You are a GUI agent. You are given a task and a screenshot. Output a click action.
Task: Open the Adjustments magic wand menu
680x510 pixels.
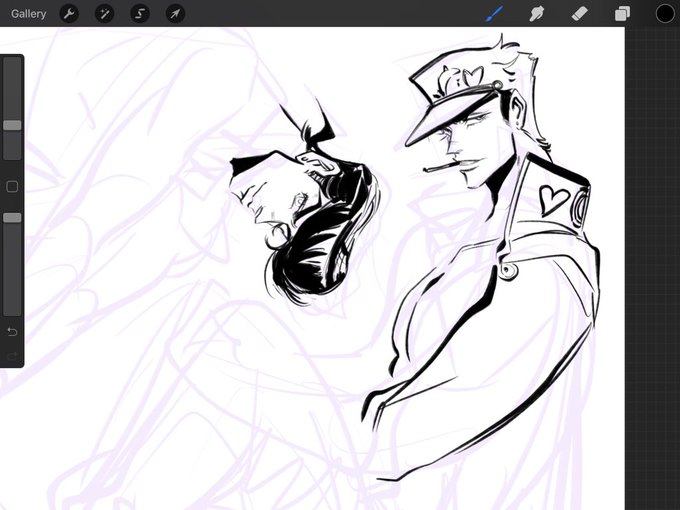pos(105,14)
